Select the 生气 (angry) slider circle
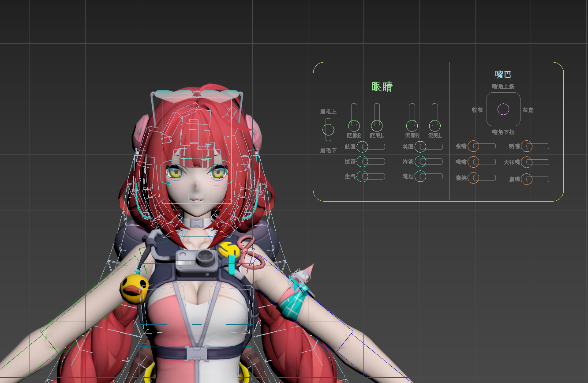This screenshot has width=588, height=383. pos(362,176)
